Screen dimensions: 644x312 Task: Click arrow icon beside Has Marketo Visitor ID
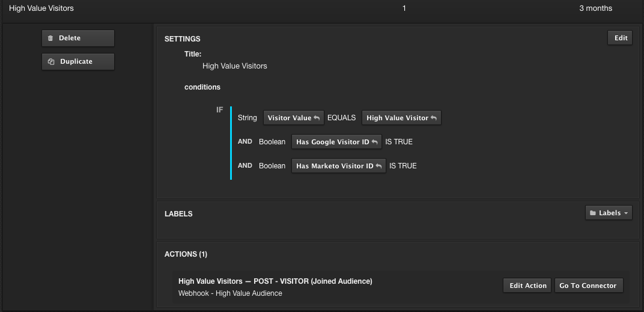pos(378,167)
